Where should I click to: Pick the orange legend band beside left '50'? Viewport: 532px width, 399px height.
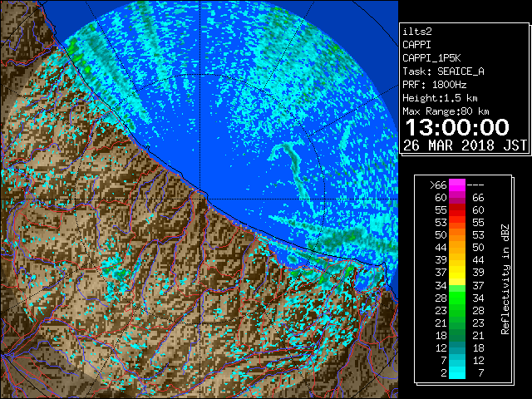[x=457, y=235]
